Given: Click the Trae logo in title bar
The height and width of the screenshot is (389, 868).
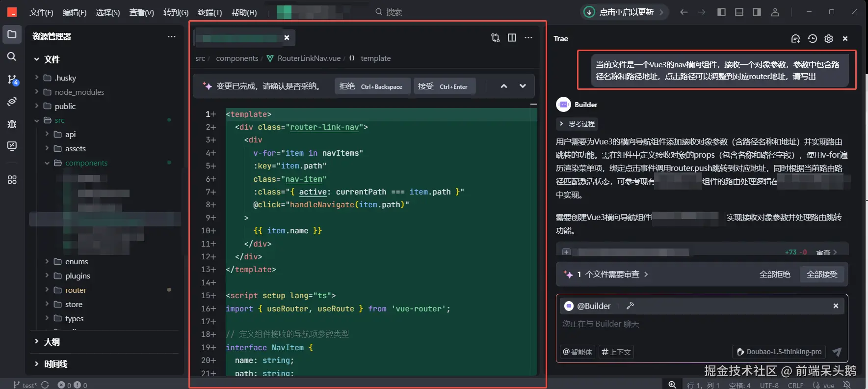Looking at the screenshot, I should (12, 12).
